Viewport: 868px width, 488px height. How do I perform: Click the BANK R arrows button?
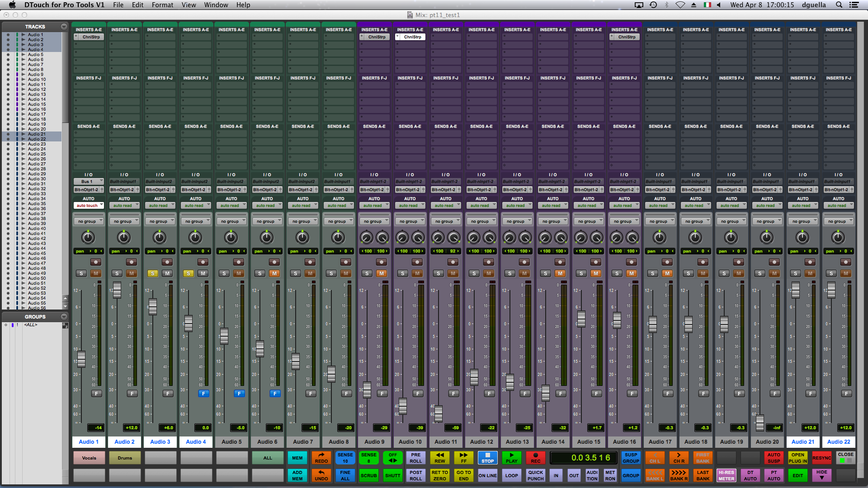click(679, 475)
